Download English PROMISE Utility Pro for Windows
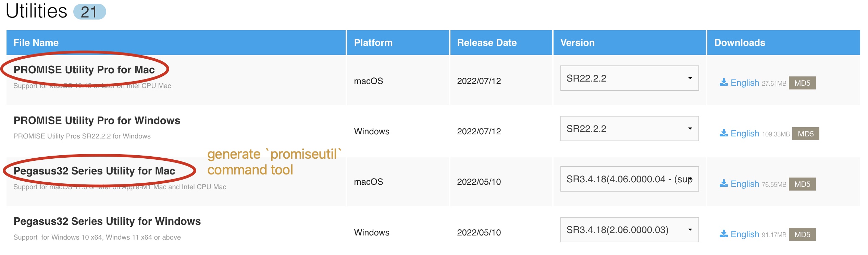The width and height of the screenshot is (868, 255). (745, 133)
